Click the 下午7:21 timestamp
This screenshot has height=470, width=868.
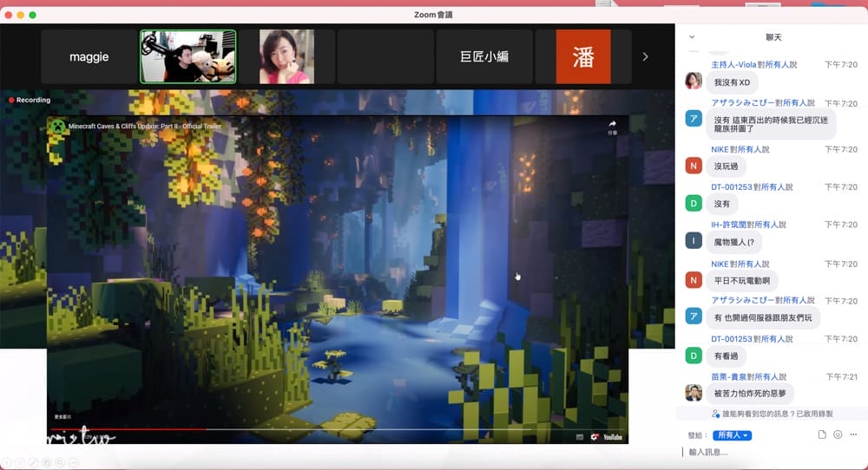tap(841, 376)
